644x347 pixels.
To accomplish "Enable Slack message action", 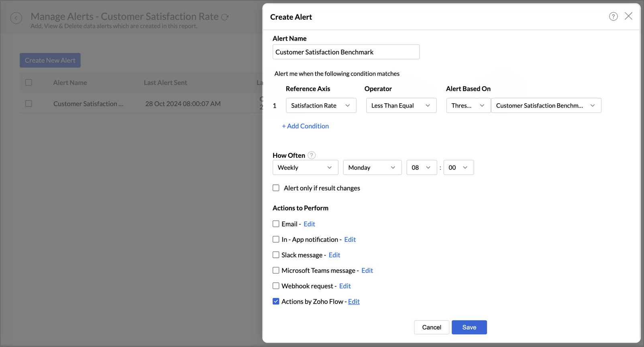I will [276, 255].
